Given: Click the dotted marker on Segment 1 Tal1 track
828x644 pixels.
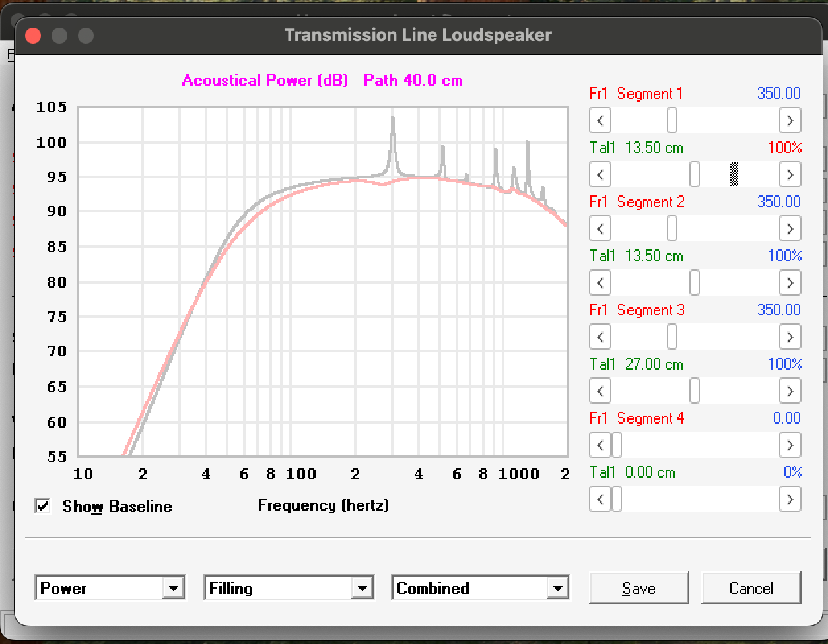Looking at the screenshot, I should pos(734,175).
